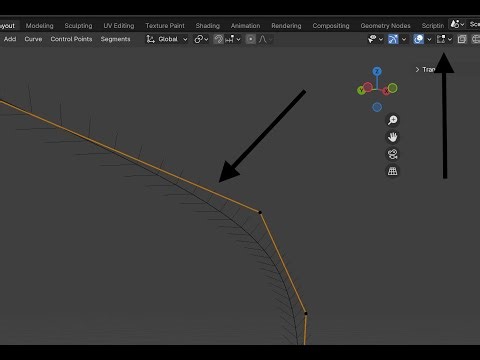This screenshot has width=480, height=360.
Task: Click the pan view hand icon
Action: click(x=393, y=137)
